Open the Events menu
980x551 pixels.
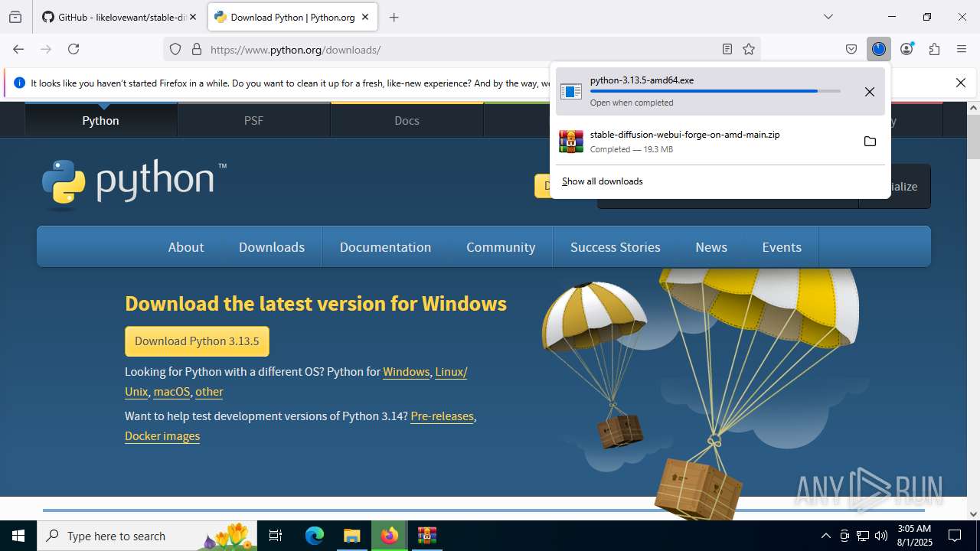click(x=782, y=247)
